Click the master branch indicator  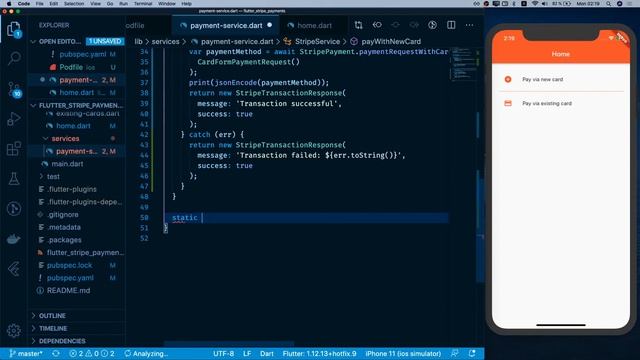coord(26,353)
